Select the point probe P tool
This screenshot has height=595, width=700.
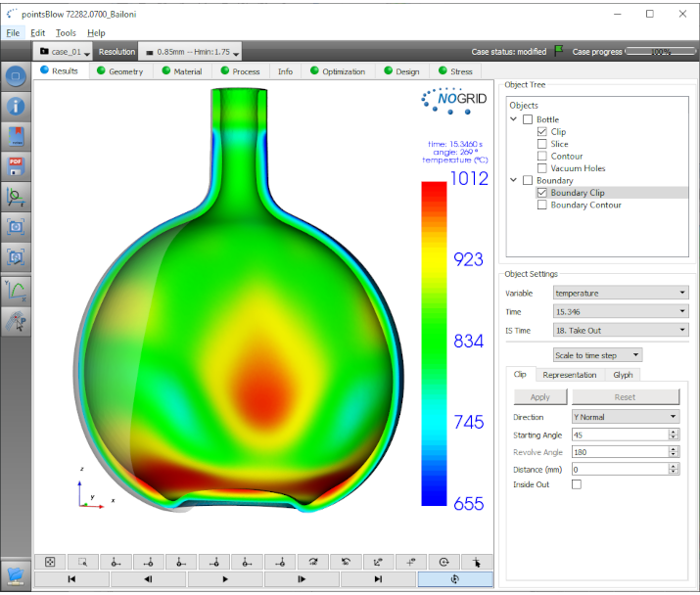click(x=16, y=321)
